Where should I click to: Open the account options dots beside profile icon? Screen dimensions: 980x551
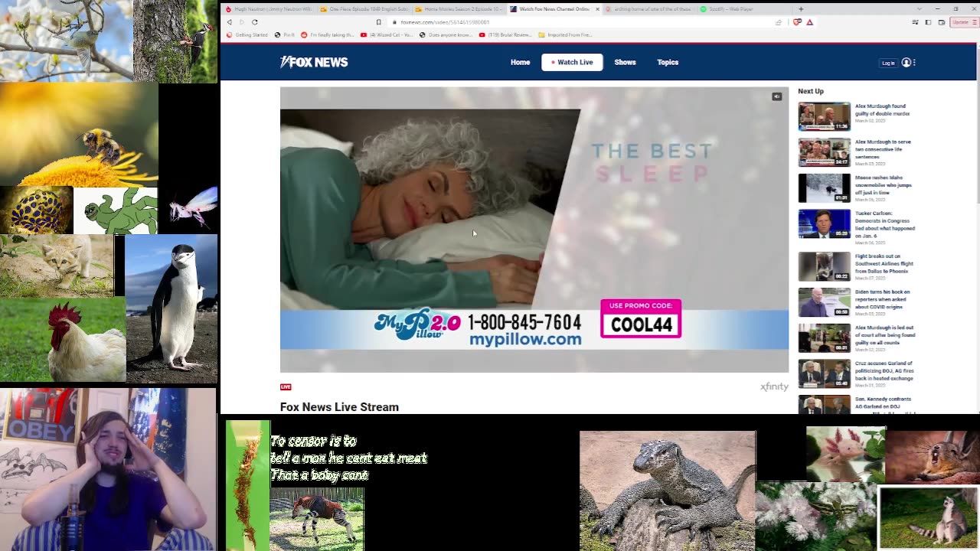[x=914, y=63]
